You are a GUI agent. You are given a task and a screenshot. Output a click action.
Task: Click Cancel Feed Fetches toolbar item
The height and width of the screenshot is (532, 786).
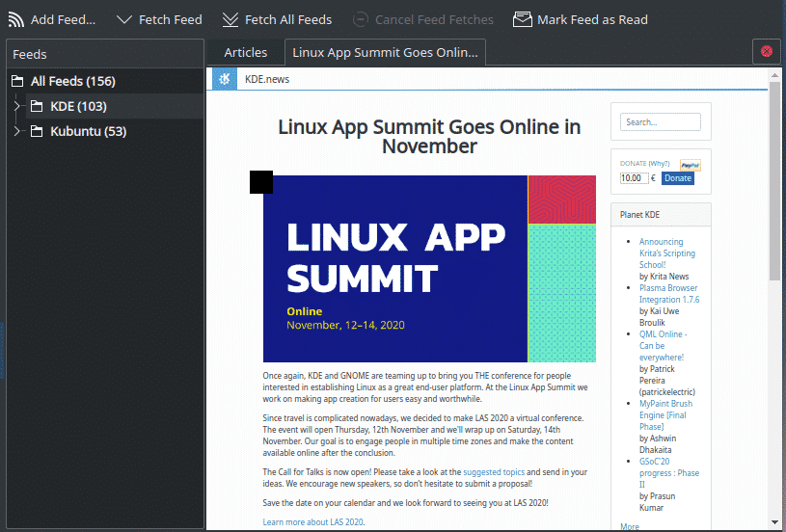point(423,19)
